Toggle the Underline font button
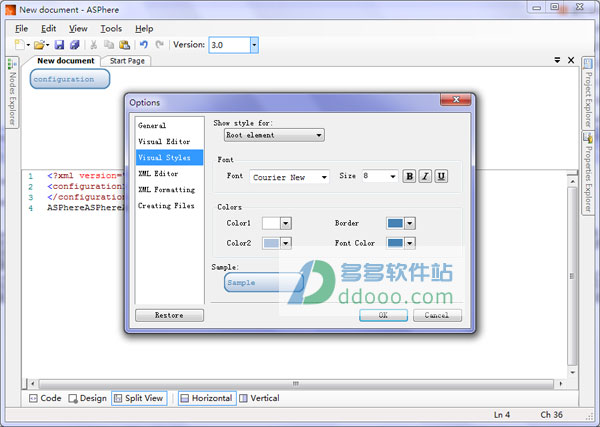Image resolution: width=600 pixels, height=427 pixels. tap(441, 176)
